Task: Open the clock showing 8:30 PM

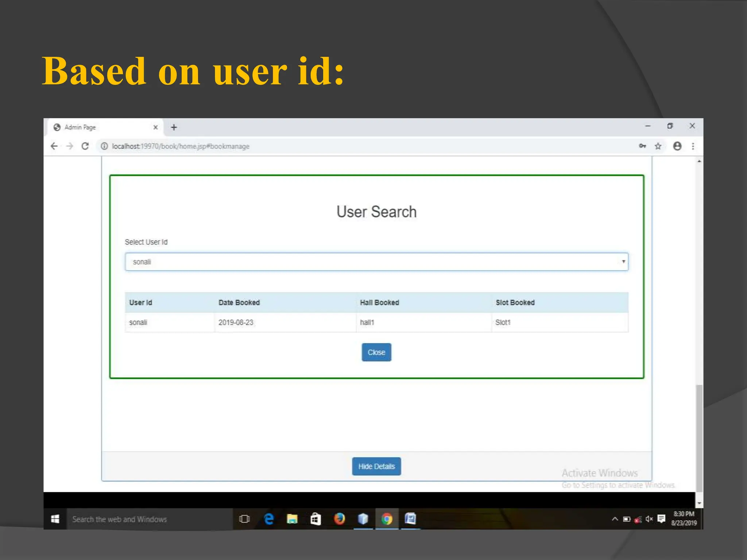Action: (684, 518)
